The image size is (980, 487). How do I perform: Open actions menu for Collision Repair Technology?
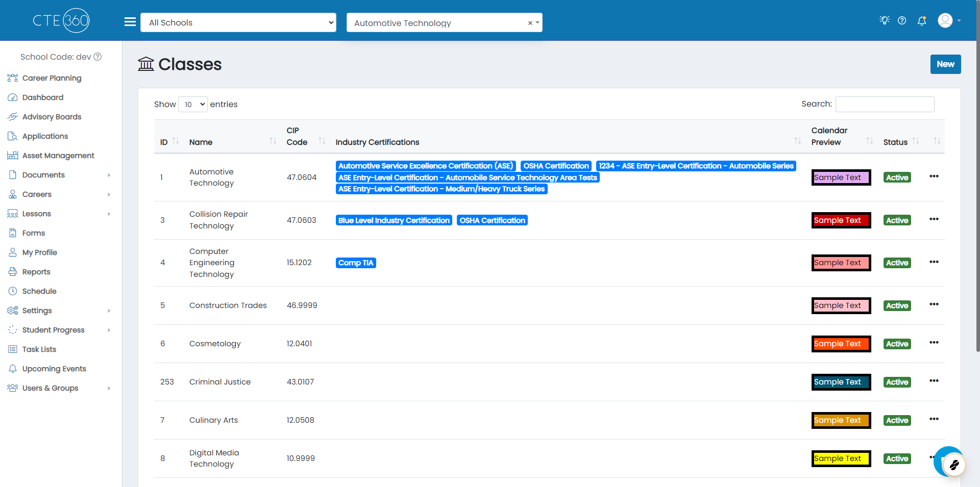point(934,219)
